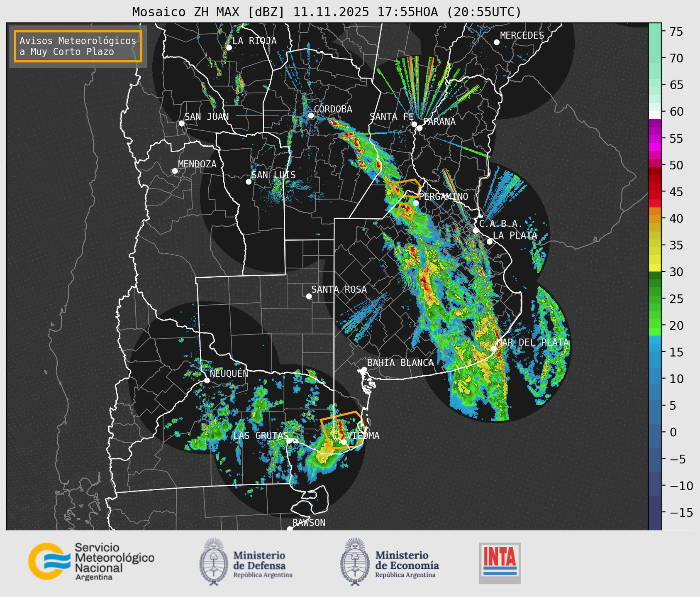
Task: Click the 75 tick label on colorbar
Action: click(x=676, y=32)
